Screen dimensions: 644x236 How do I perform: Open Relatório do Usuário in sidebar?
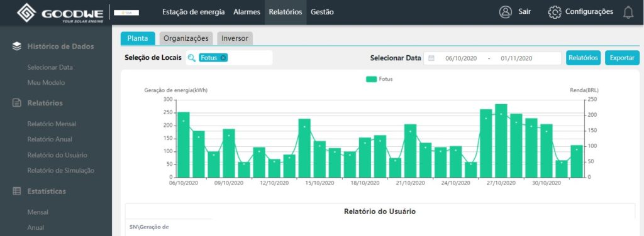pos(57,155)
